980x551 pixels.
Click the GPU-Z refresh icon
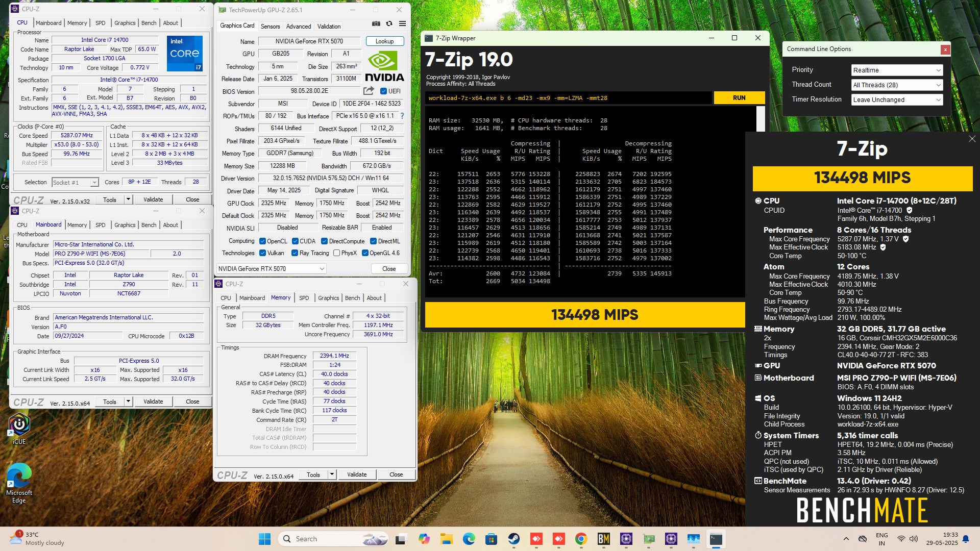(389, 23)
